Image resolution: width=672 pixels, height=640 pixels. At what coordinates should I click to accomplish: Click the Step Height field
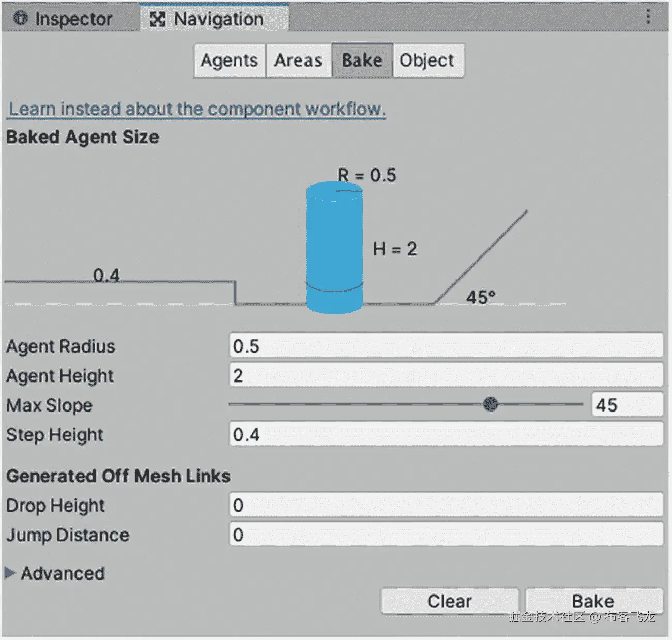click(446, 434)
